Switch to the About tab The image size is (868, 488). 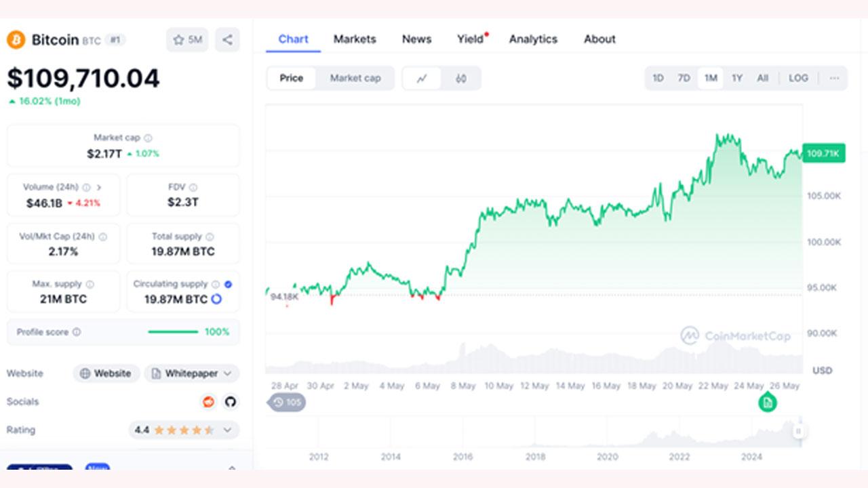click(x=599, y=39)
